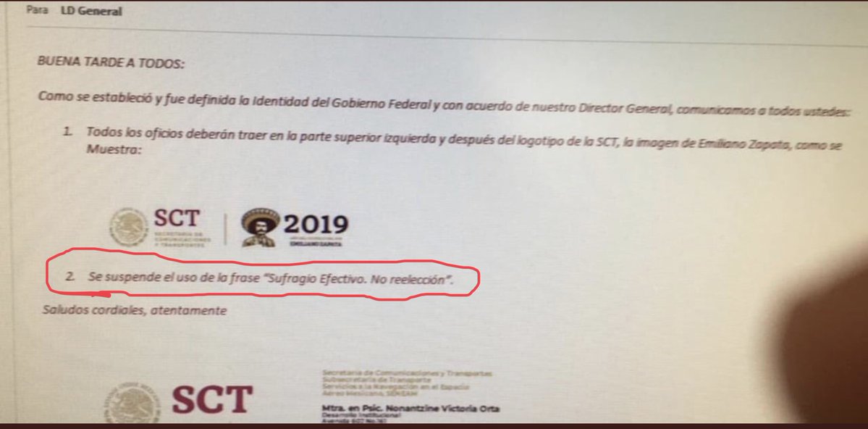Screen dimensions: 868x429
Task: Click the Mexican coat of arms beside SCT logo
Action: click(x=129, y=227)
